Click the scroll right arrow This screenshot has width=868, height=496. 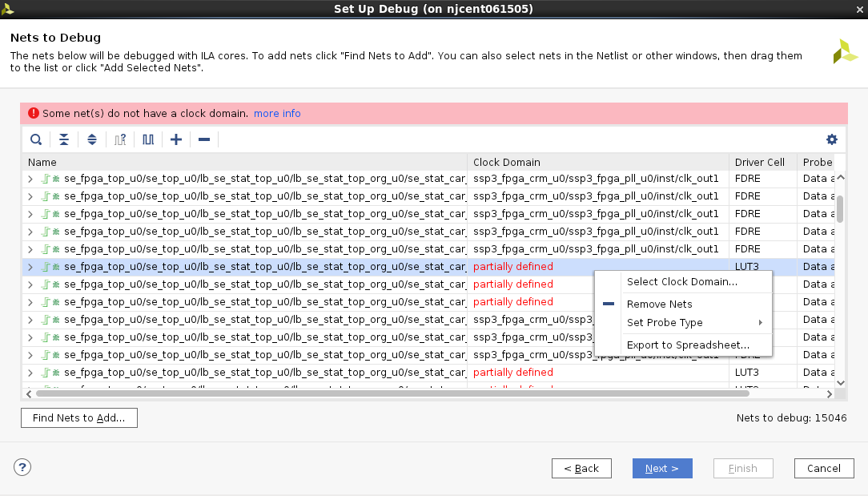coord(830,394)
